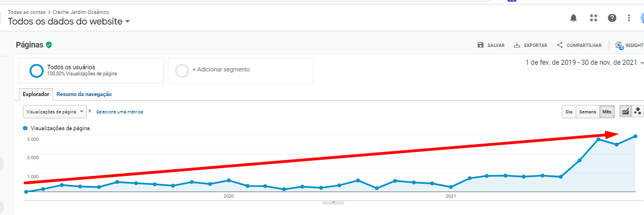The image size is (644, 215).
Task: Click 100,00% Visualizações de página text
Action: 82,74
